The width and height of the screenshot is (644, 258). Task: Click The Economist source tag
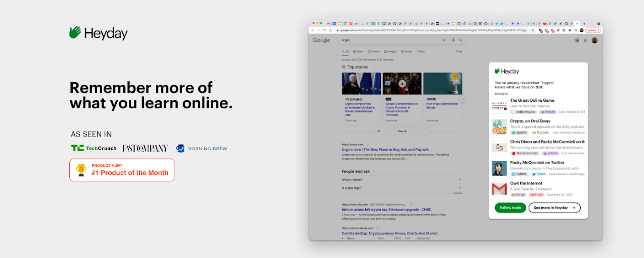524,153
